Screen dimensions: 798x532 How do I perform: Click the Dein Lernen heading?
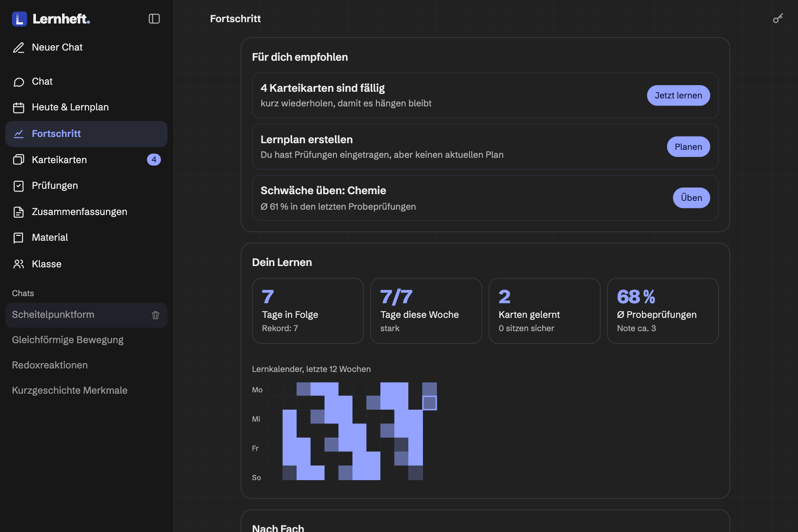tap(282, 262)
